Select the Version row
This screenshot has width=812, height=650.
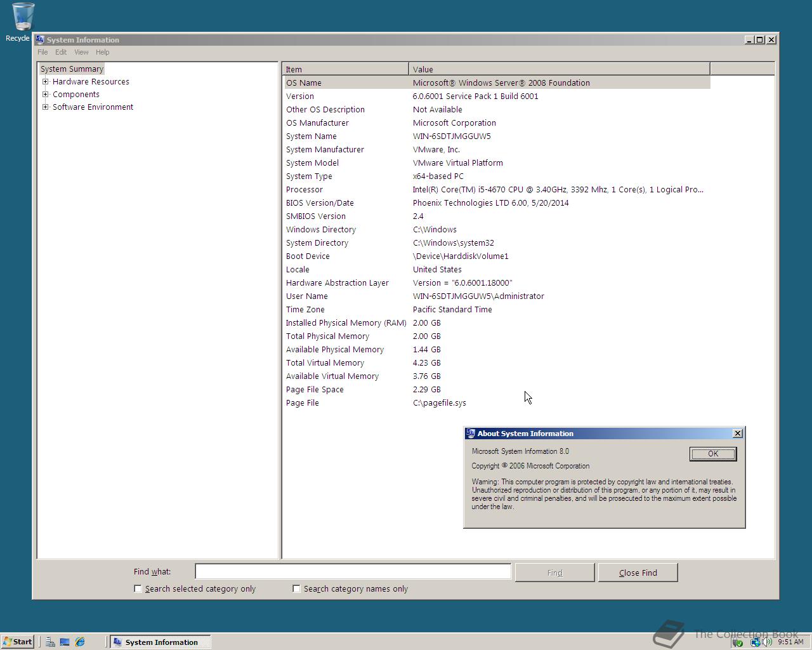(x=497, y=96)
